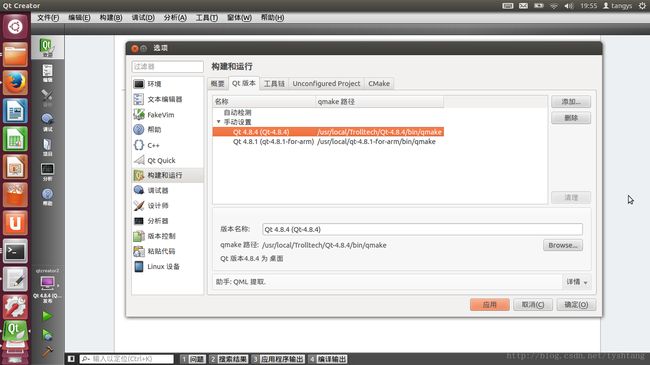Open Ubuntu Dash home button

[15, 27]
